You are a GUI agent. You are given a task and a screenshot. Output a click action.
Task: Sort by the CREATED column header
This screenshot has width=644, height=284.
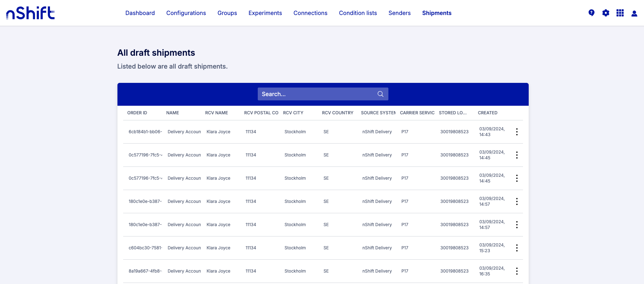pyautogui.click(x=487, y=113)
